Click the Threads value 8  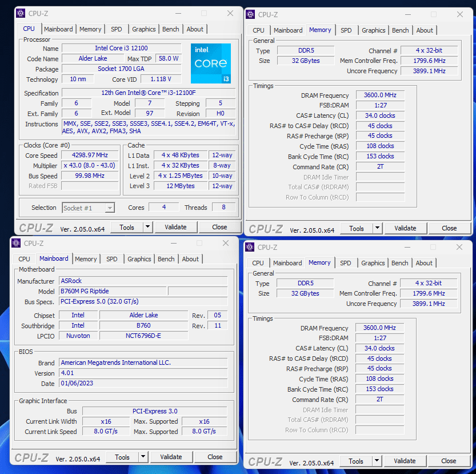tap(224, 207)
